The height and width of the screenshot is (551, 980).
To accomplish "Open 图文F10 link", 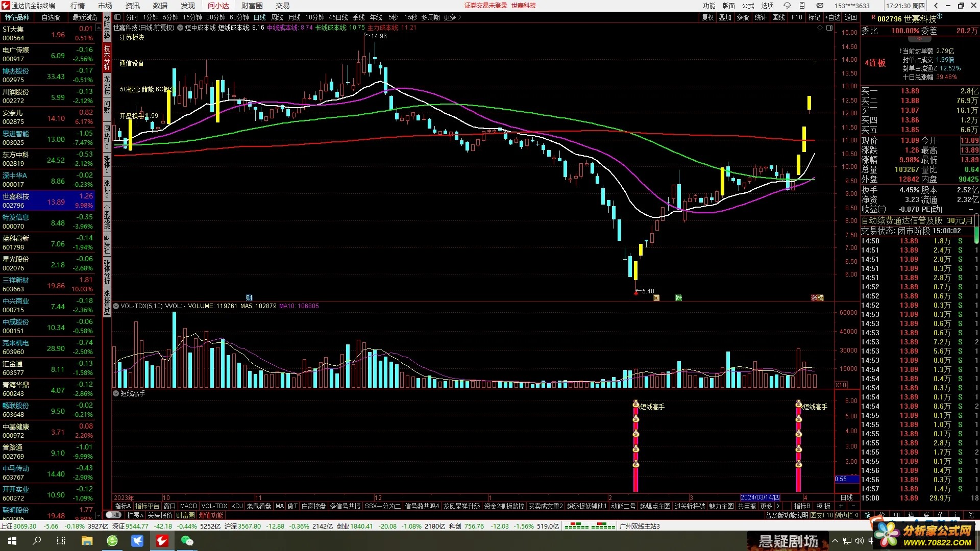I will tap(821, 515).
